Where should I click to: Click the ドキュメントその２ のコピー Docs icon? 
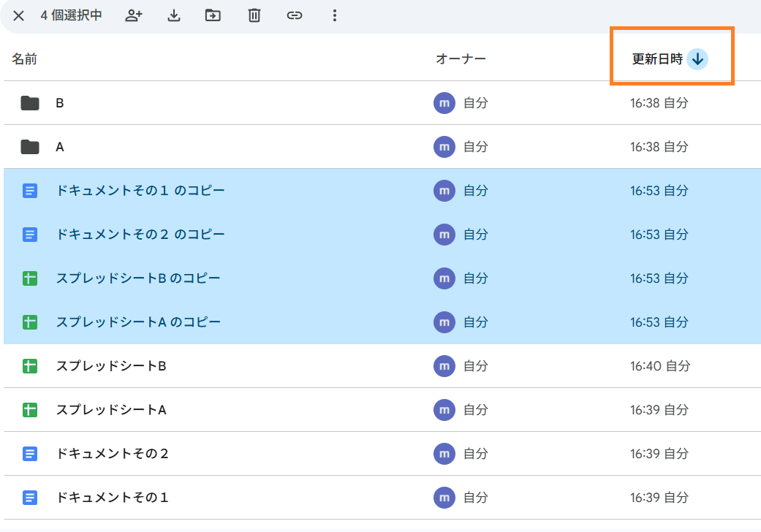[30, 235]
